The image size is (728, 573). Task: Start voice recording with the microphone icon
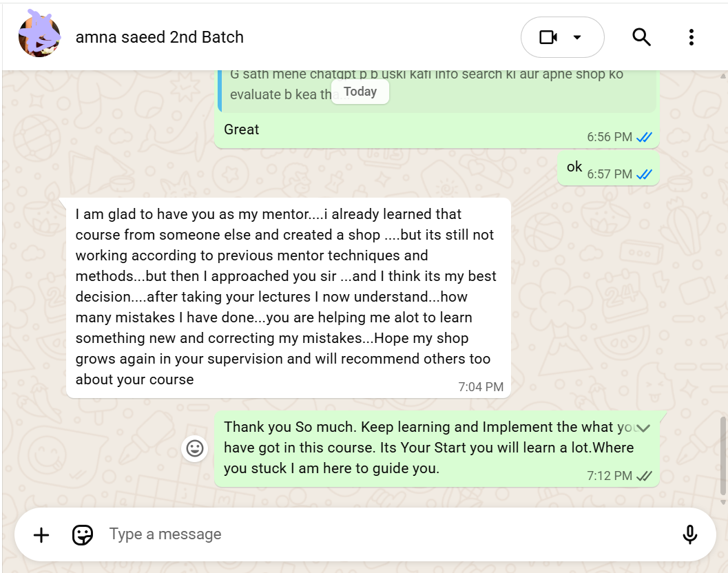click(x=689, y=534)
